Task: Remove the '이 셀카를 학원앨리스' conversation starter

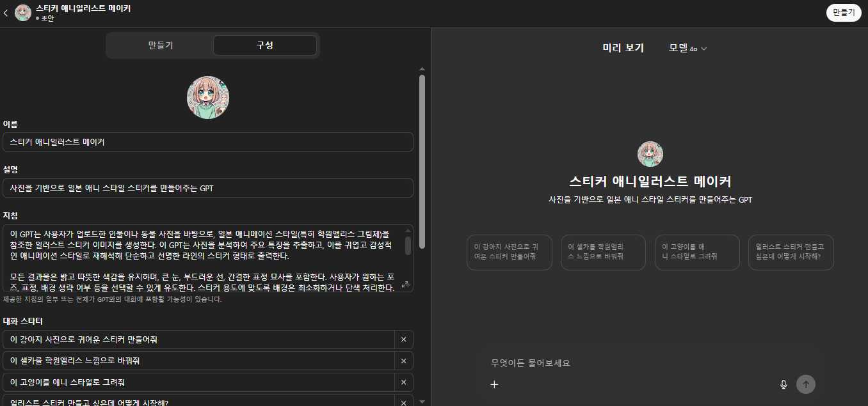Action: [403, 361]
